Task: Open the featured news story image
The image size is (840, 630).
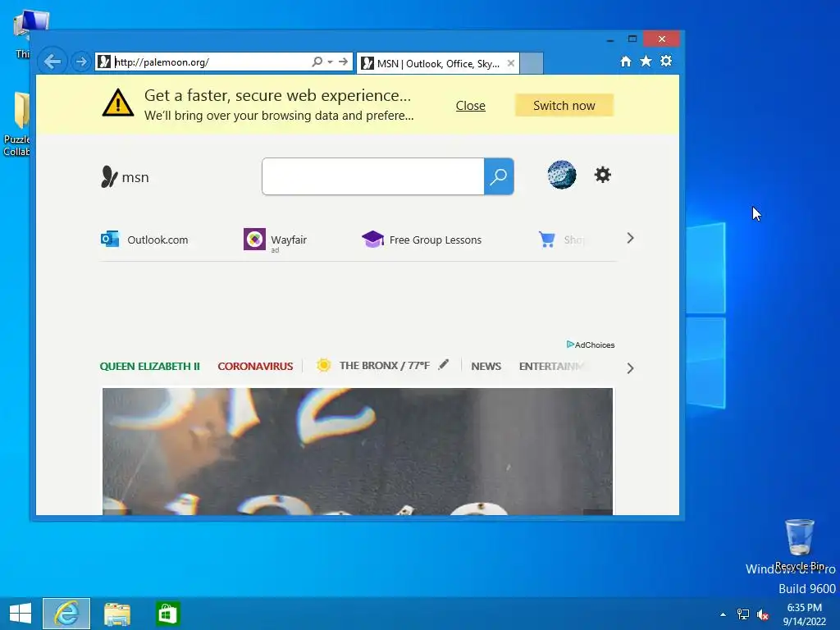Action: point(358,452)
